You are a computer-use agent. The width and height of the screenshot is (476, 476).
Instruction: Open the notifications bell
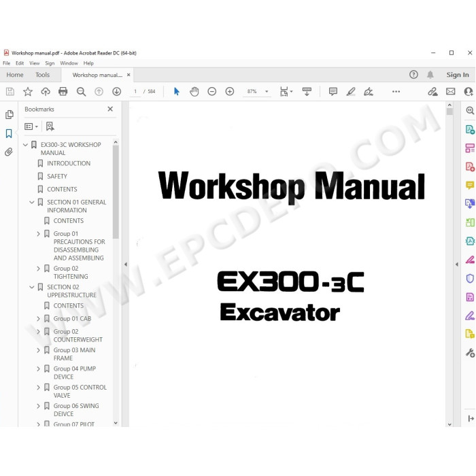tap(430, 75)
